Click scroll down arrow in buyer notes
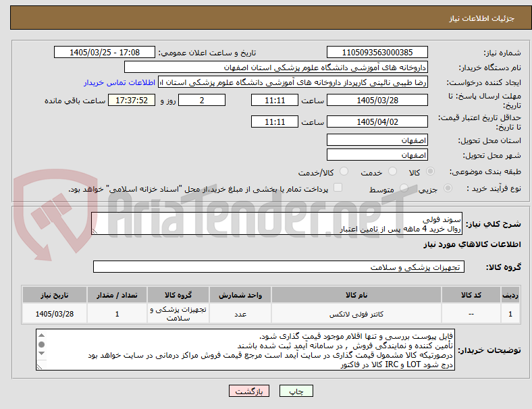The image size is (532, 409). coord(41,354)
